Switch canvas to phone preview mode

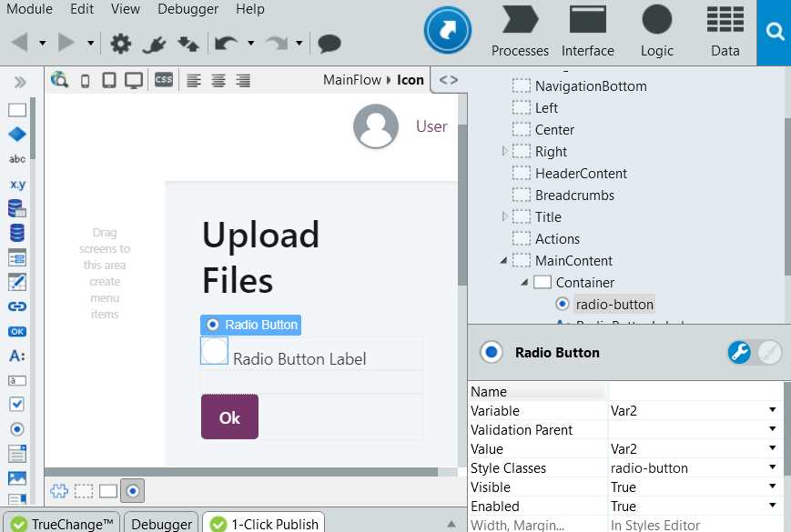coord(85,80)
